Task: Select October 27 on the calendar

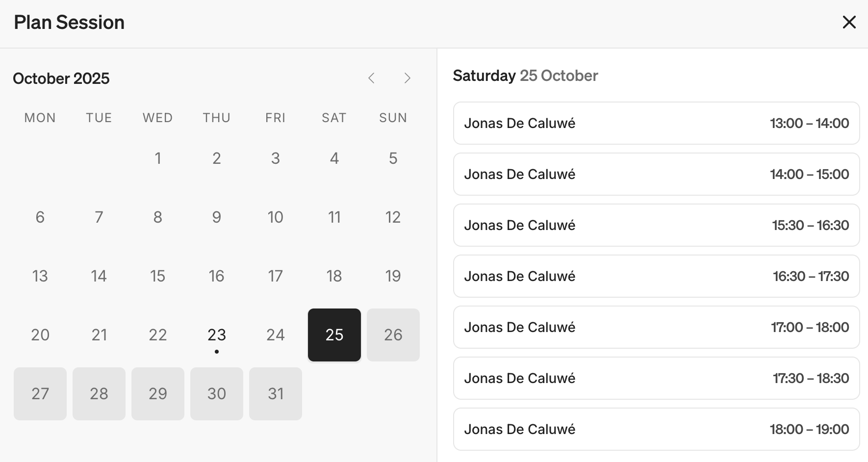Action: click(x=40, y=394)
